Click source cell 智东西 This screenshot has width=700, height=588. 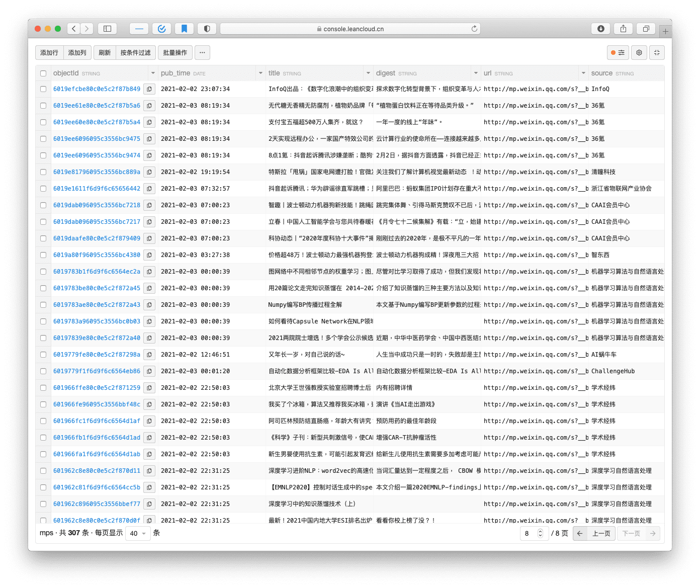[x=600, y=255]
